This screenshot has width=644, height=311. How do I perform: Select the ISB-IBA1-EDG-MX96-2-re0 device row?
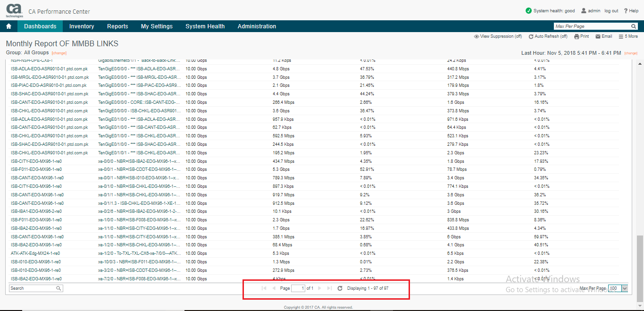point(36,211)
